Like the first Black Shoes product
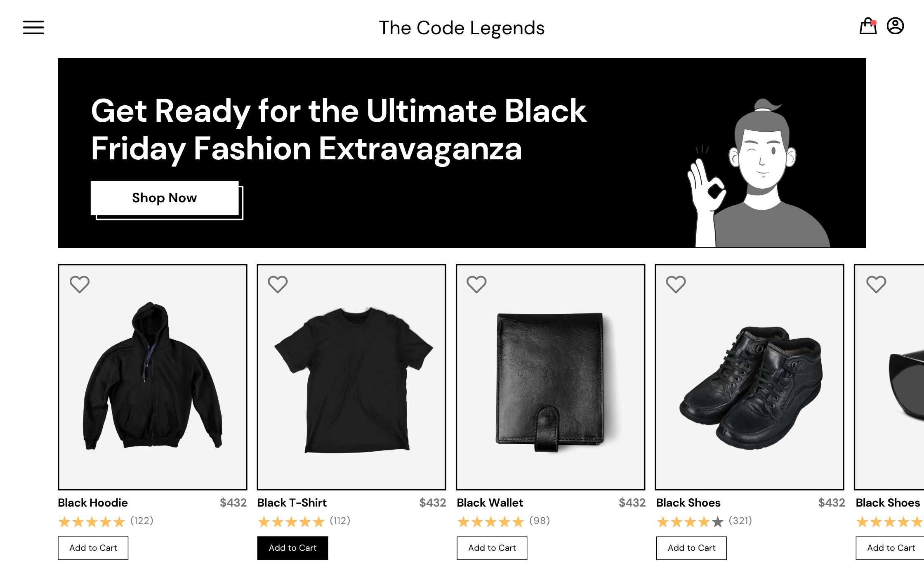Screen dimensions: 924x578 tap(676, 284)
